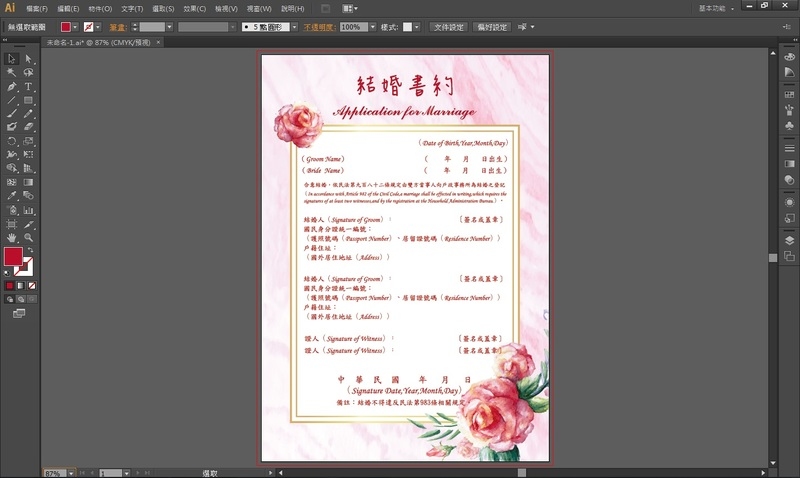The width and height of the screenshot is (800, 478).
Task: Open stroke color dropdown in control bar
Action: pyautogui.click(x=97, y=27)
